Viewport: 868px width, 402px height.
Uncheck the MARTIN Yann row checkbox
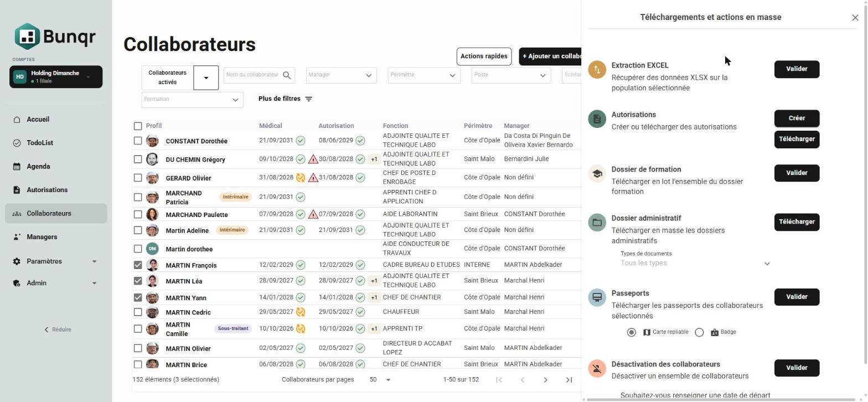point(138,297)
